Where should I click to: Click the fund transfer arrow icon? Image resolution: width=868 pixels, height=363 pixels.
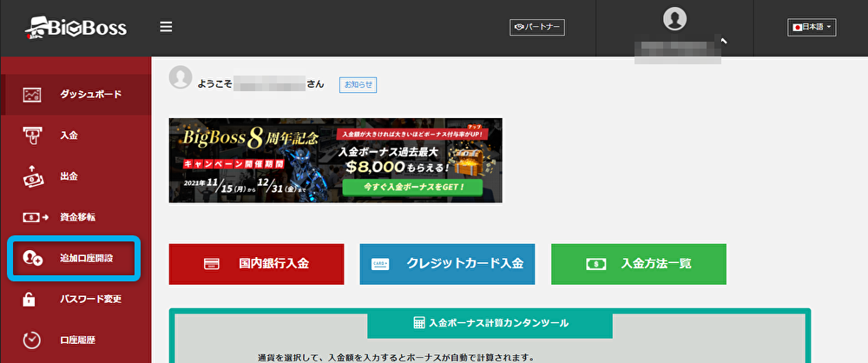pyautogui.click(x=36, y=217)
